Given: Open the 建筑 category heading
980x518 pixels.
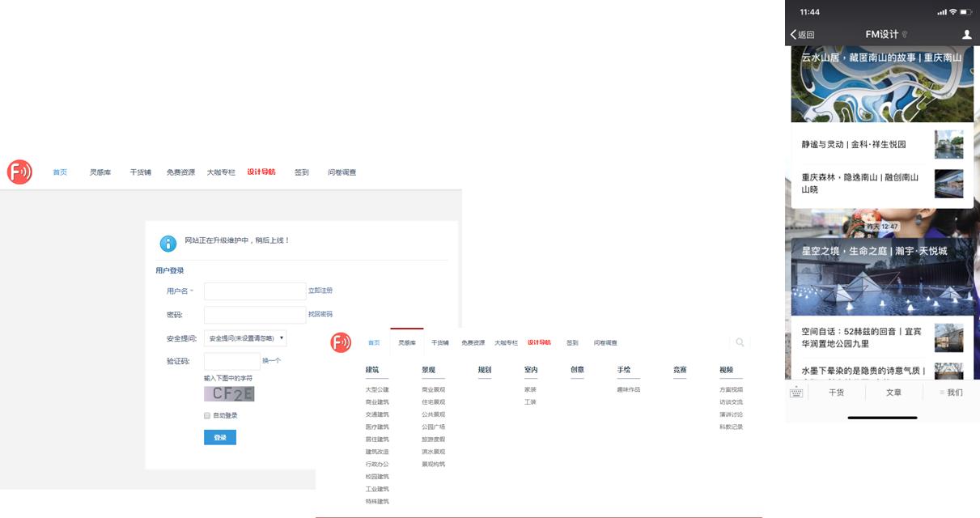Looking at the screenshot, I should 372,370.
